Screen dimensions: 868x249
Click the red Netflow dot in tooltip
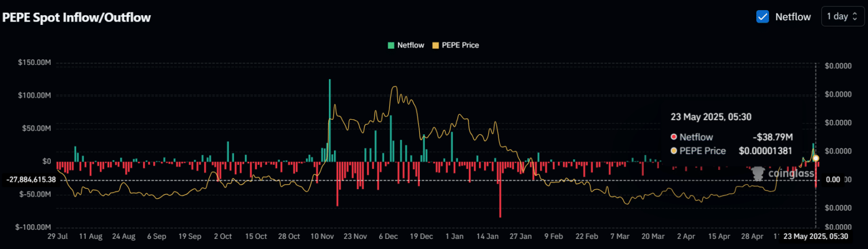(x=674, y=137)
